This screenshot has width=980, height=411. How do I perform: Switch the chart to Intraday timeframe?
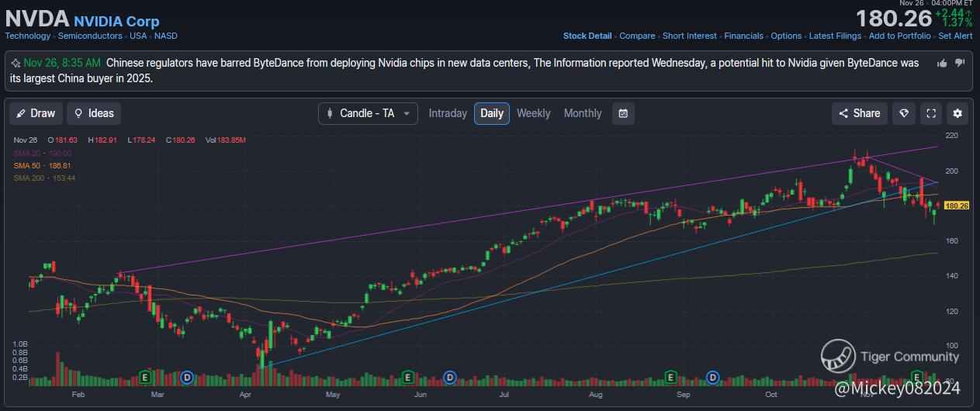point(448,113)
